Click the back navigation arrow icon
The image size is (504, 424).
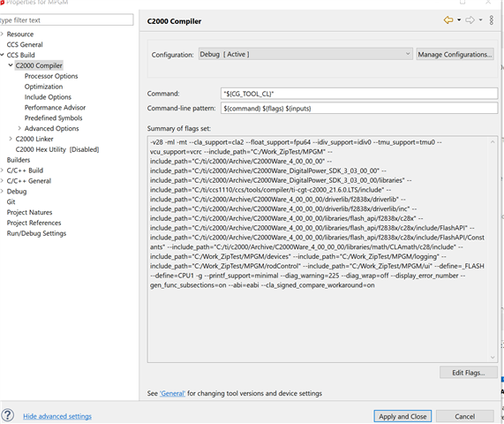(448, 20)
